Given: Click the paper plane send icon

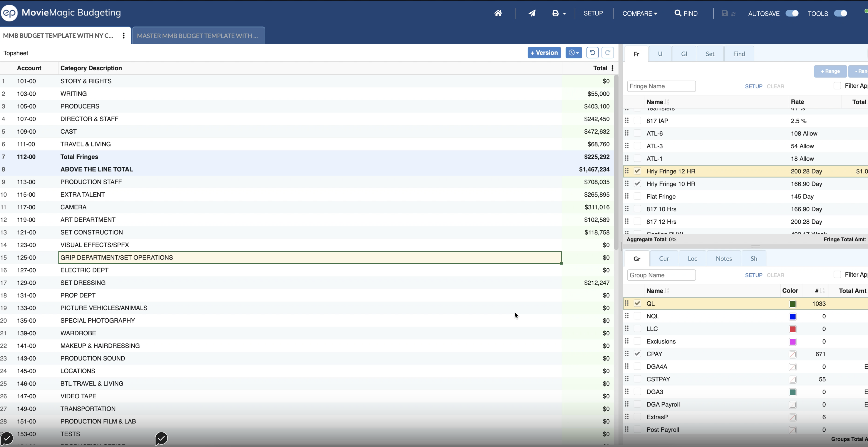Looking at the screenshot, I should click(532, 13).
